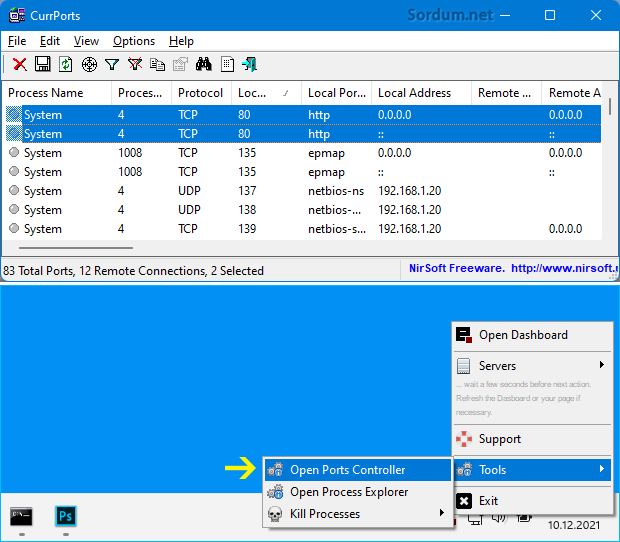Select the local port 135 epmap 0.0.0.0 row
Viewport: 620px width, 542px height.
click(303, 153)
